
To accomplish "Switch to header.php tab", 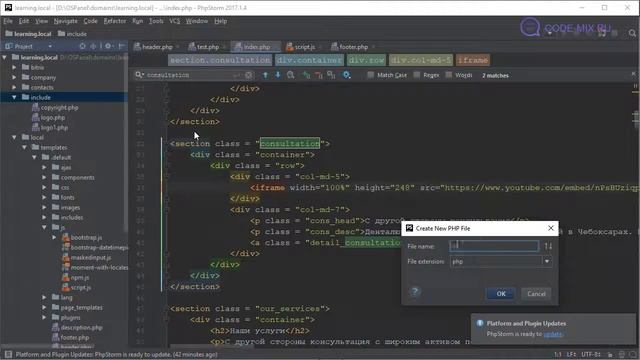I will click(x=157, y=47).
